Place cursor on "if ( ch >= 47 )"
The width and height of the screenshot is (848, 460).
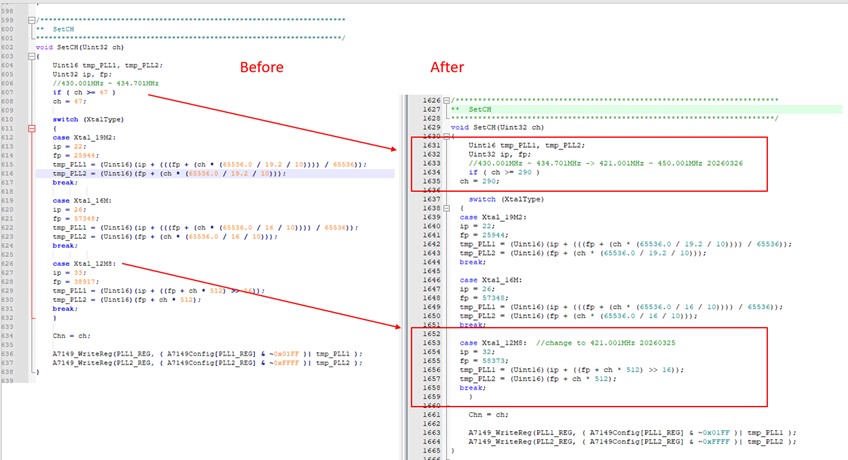85,92
